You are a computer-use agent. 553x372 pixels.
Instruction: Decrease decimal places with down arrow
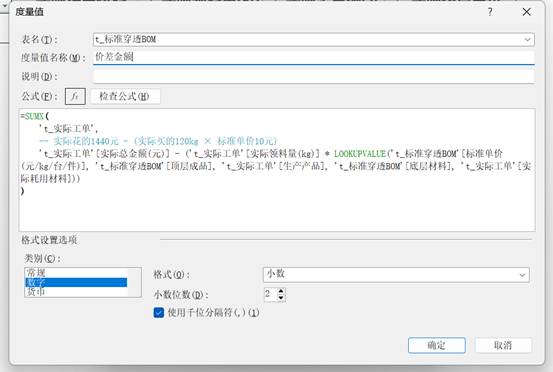click(x=281, y=298)
